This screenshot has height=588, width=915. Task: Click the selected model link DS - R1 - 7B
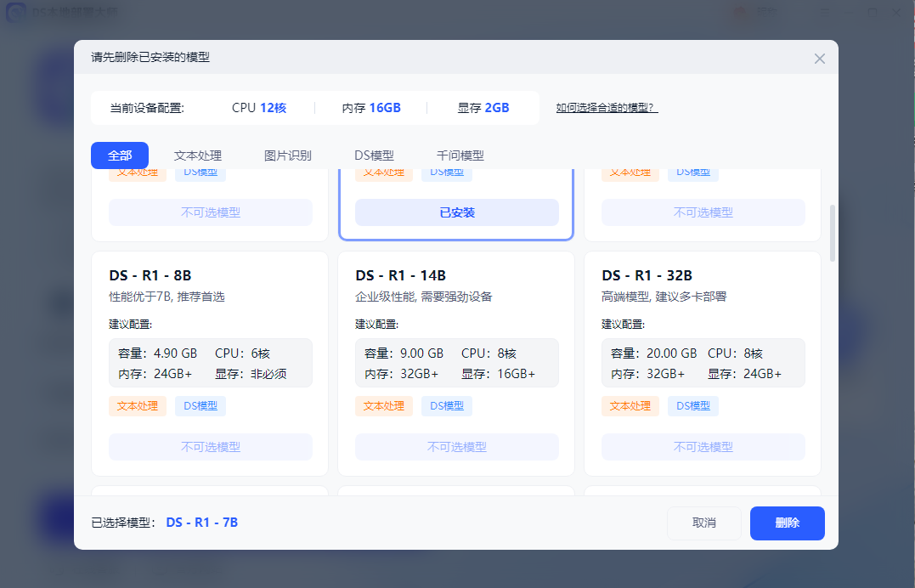201,523
